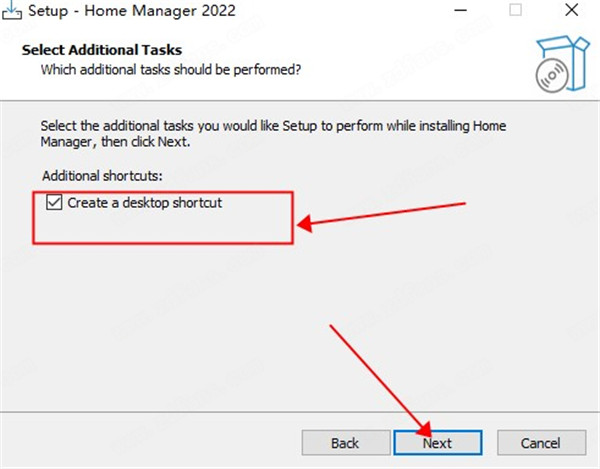Click the 'Additional shortcuts:' group label
The image size is (600, 469).
point(102,176)
